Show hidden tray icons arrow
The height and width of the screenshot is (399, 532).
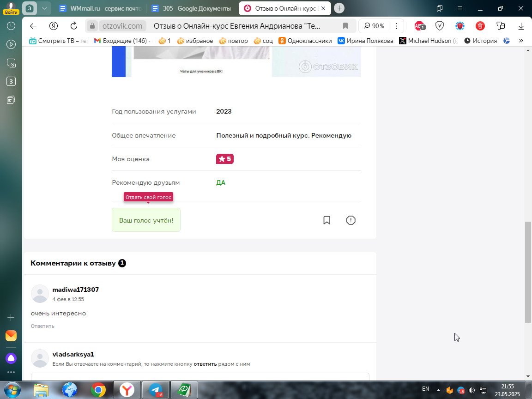click(x=438, y=390)
